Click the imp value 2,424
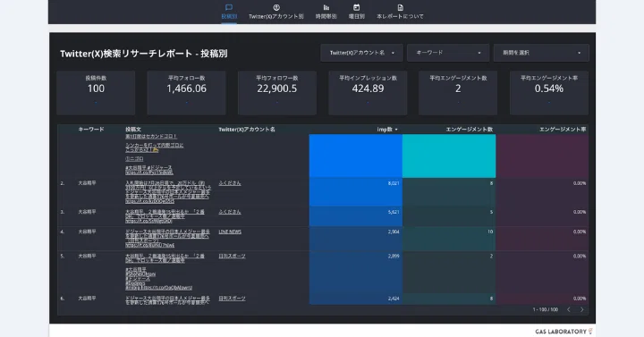The image size is (644, 337). click(x=394, y=299)
